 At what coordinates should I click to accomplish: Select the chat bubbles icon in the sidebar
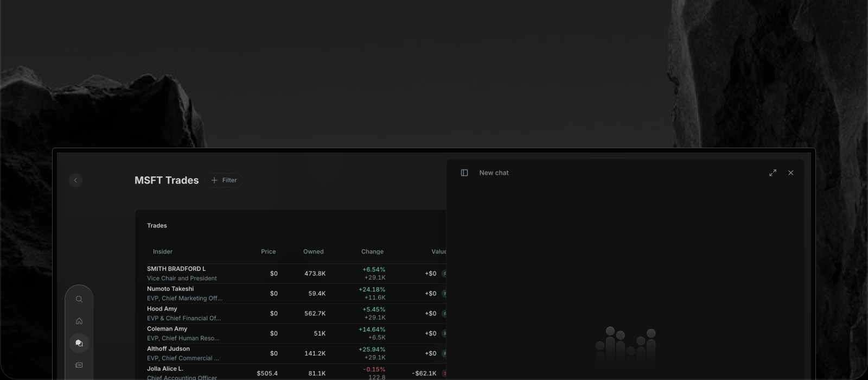(79, 343)
